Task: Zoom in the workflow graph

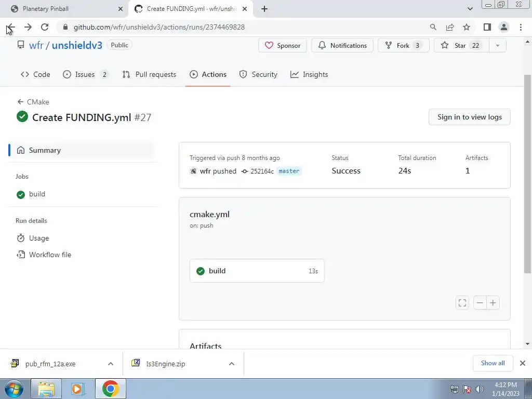Action: 493,303
